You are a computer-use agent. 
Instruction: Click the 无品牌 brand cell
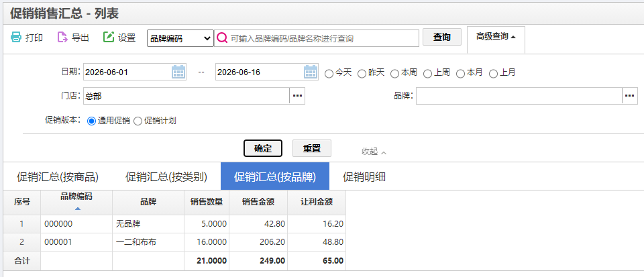[148, 224]
